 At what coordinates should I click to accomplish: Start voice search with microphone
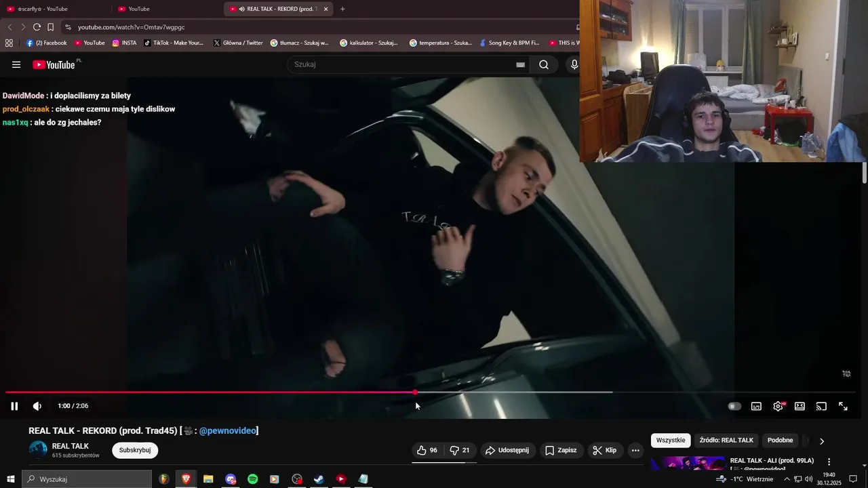[574, 64]
